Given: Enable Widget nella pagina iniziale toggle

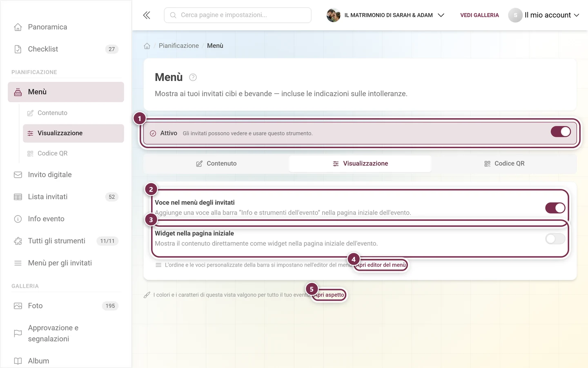Looking at the screenshot, I should (x=555, y=239).
